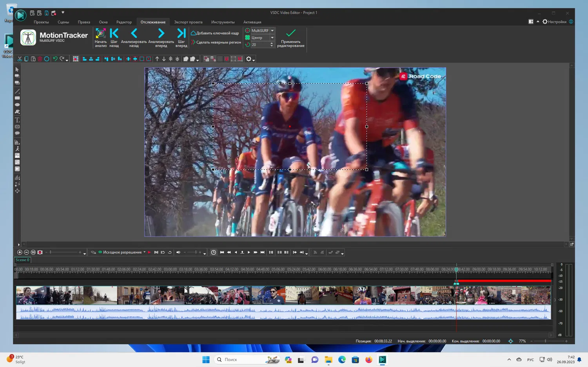Apply editing with the green checkmark

(x=291, y=33)
